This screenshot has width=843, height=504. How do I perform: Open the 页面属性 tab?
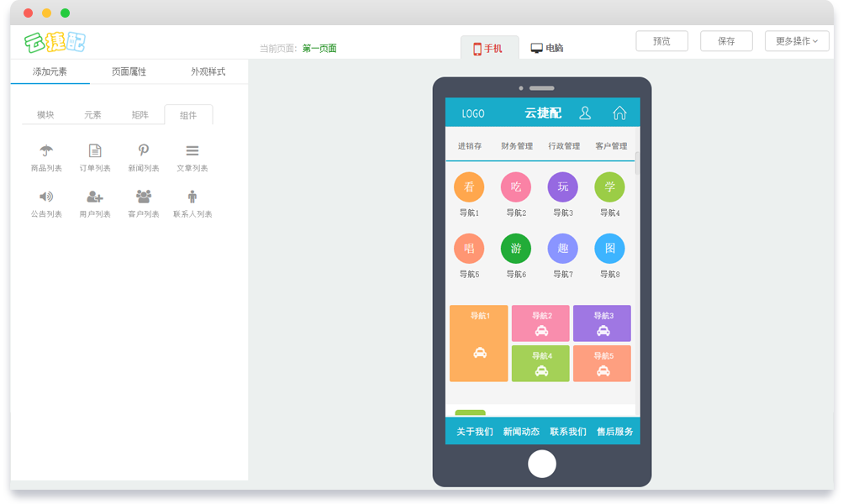click(129, 72)
